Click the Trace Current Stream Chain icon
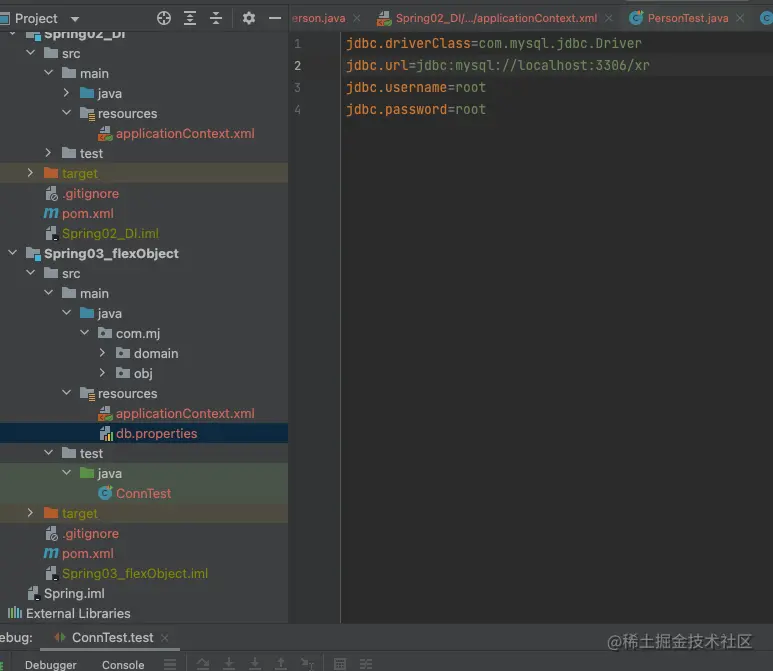Image resolution: width=773 pixels, height=671 pixels. [366, 664]
